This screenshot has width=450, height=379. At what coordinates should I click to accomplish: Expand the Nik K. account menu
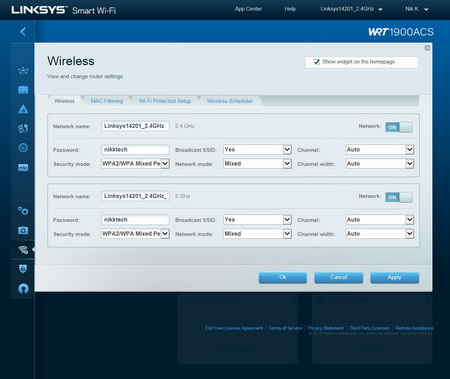click(x=416, y=9)
